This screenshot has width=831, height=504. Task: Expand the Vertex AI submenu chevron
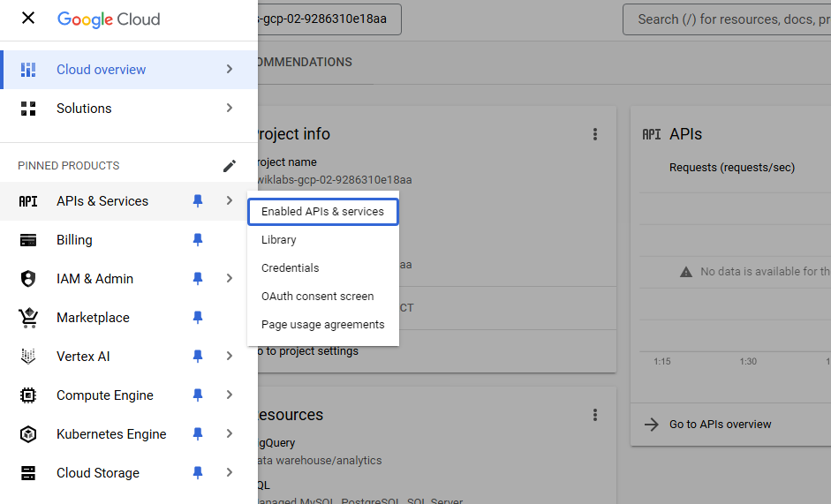(230, 356)
